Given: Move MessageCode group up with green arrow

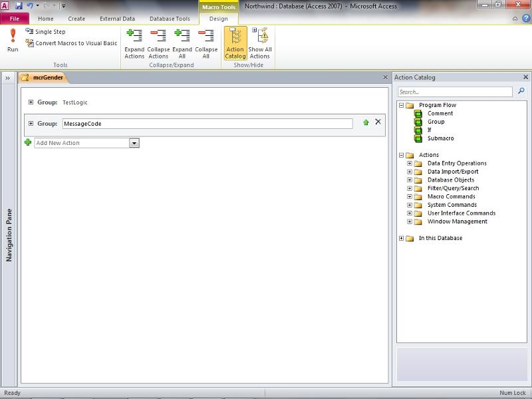Looking at the screenshot, I should 366,122.
